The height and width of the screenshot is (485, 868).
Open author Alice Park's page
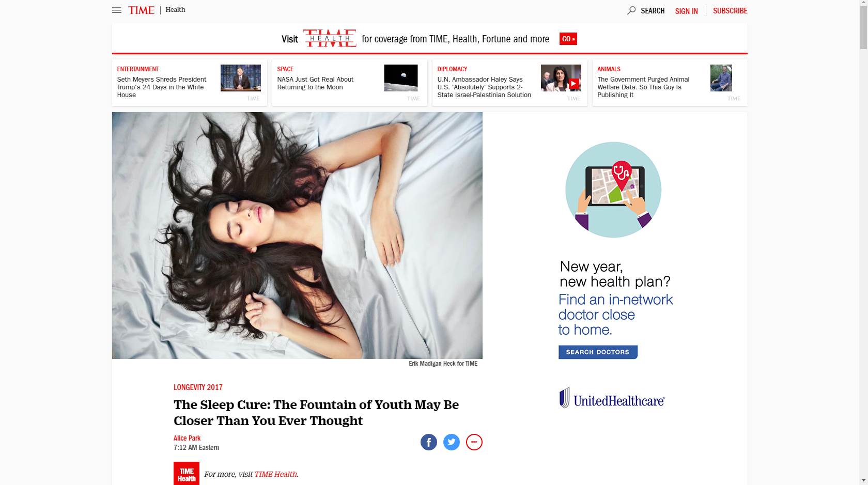187,438
